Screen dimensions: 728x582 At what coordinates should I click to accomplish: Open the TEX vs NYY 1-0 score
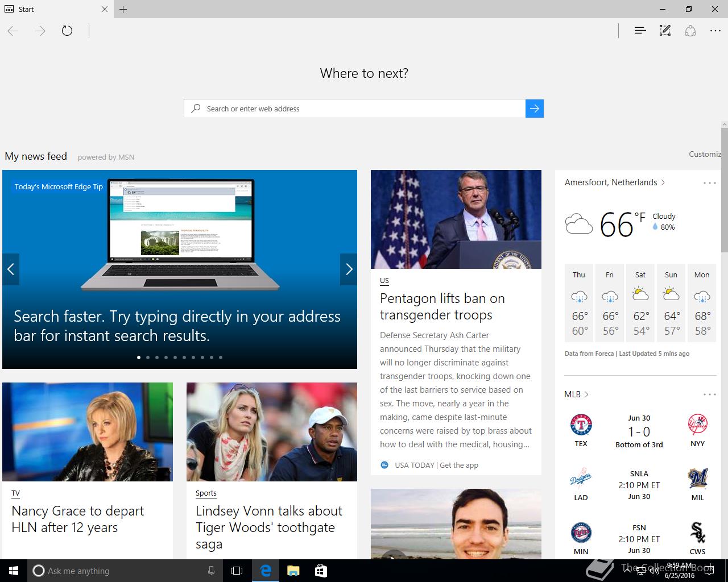[x=639, y=432]
